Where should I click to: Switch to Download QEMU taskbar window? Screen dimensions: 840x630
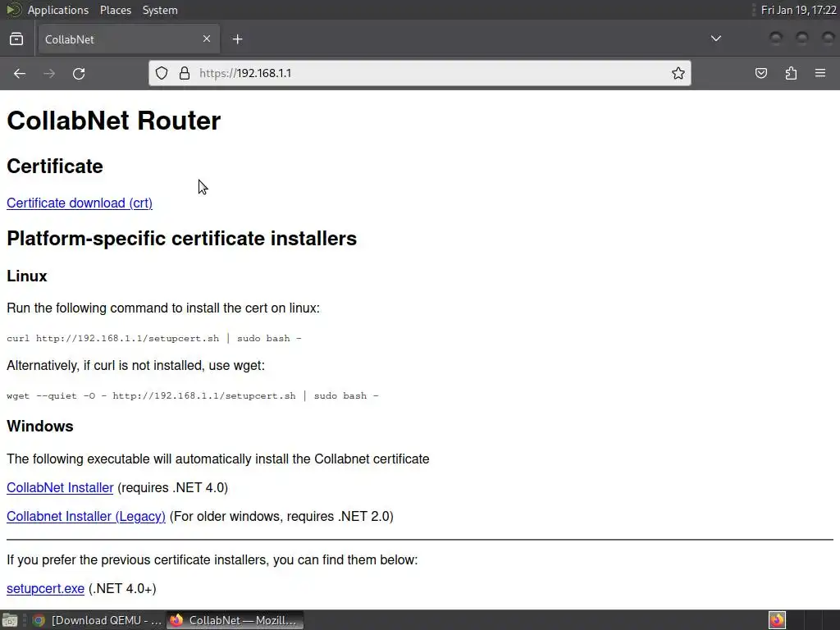click(97, 620)
